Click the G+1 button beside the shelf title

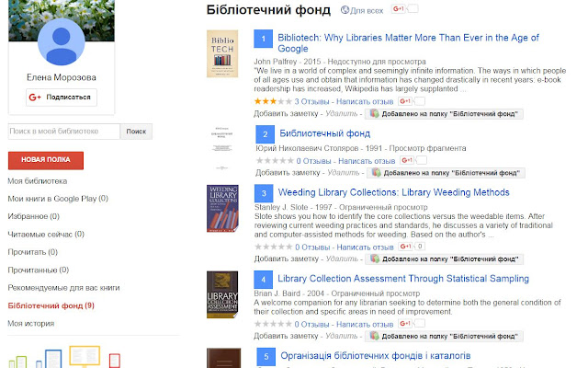click(x=398, y=8)
